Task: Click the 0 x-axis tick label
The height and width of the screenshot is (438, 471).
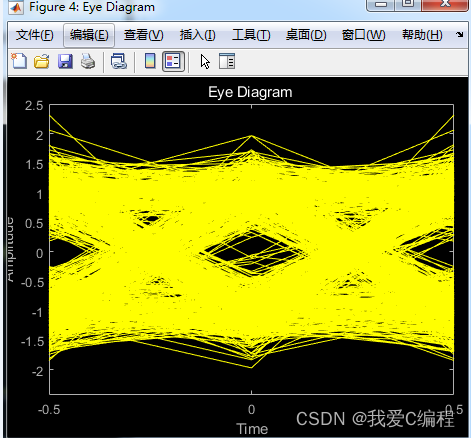Action: [251, 409]
